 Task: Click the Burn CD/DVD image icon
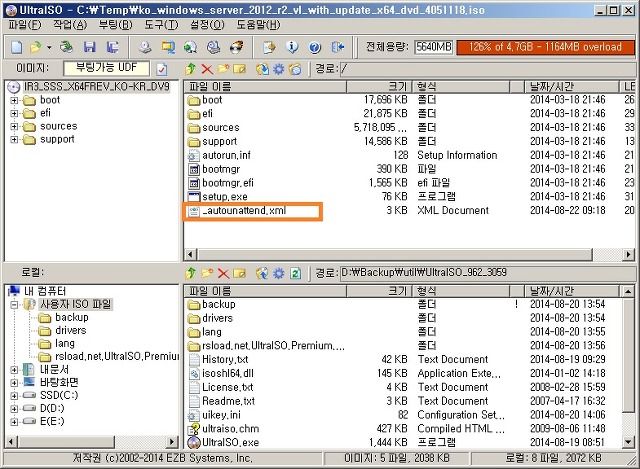point(237,47)
